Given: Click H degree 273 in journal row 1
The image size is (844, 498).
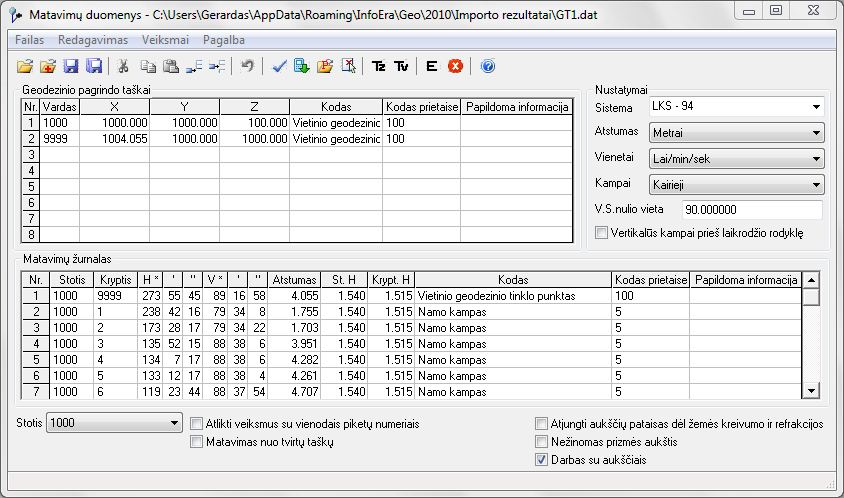Looking at the screenshot, I should point(150,296).
